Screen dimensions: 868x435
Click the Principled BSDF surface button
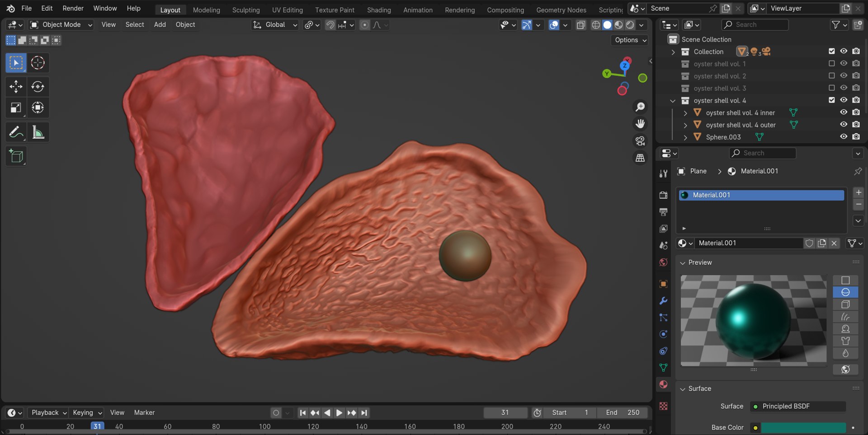coord(797,406)
